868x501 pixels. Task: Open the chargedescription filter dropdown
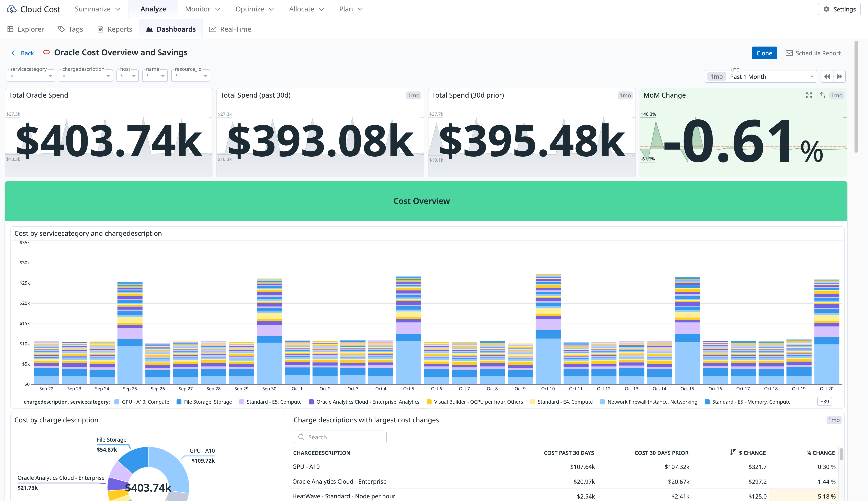tap(86, 75)
